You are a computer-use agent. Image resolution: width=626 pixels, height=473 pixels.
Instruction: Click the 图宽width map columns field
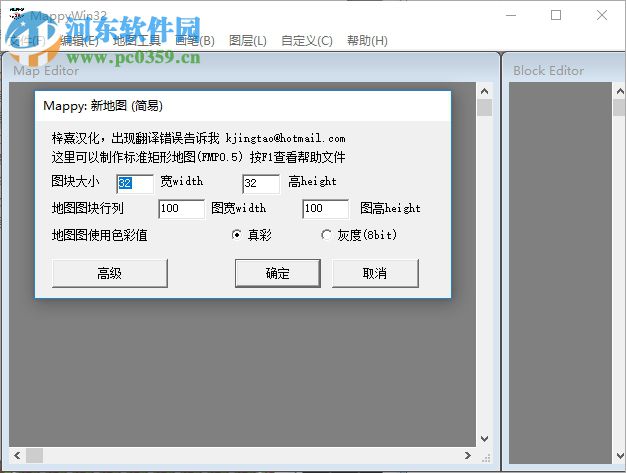tap(181, 209)
